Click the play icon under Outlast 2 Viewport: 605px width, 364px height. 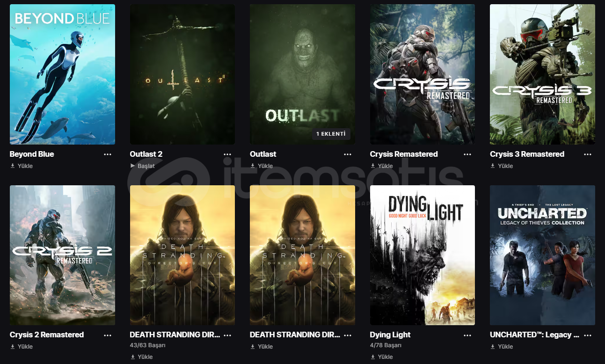tap(132, 166)
